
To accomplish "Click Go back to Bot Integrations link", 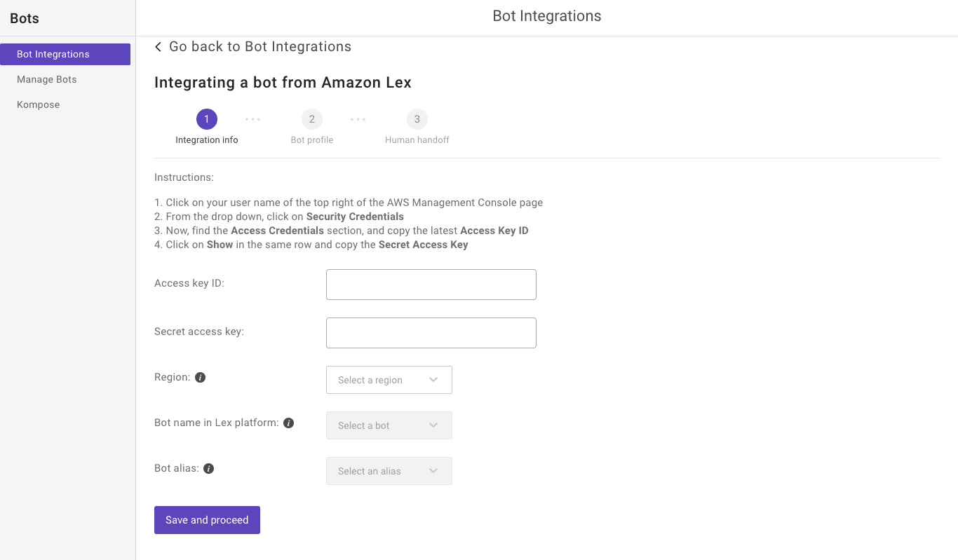I will pyautogui.click(x=259, y=46).
